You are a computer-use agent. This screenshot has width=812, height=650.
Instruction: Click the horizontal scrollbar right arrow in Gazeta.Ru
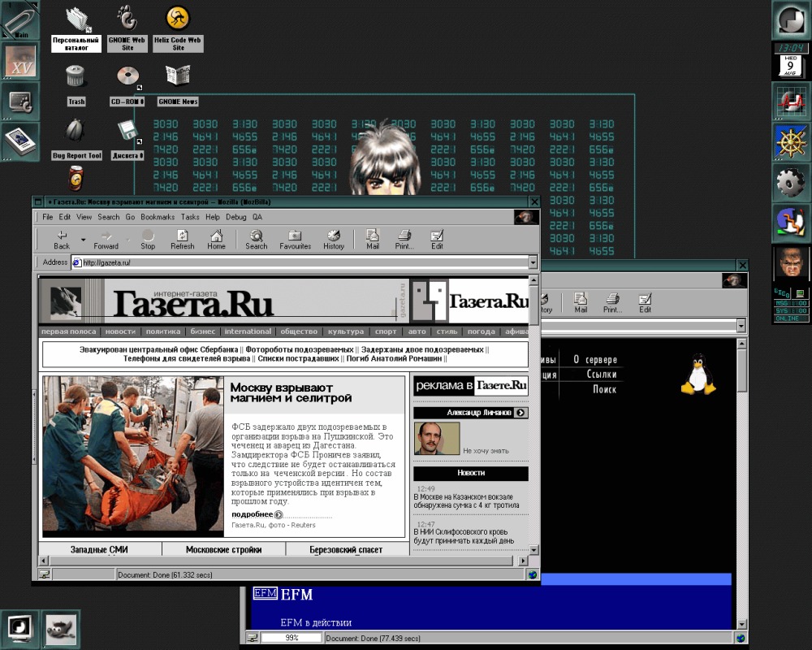(x=523, y=561)
